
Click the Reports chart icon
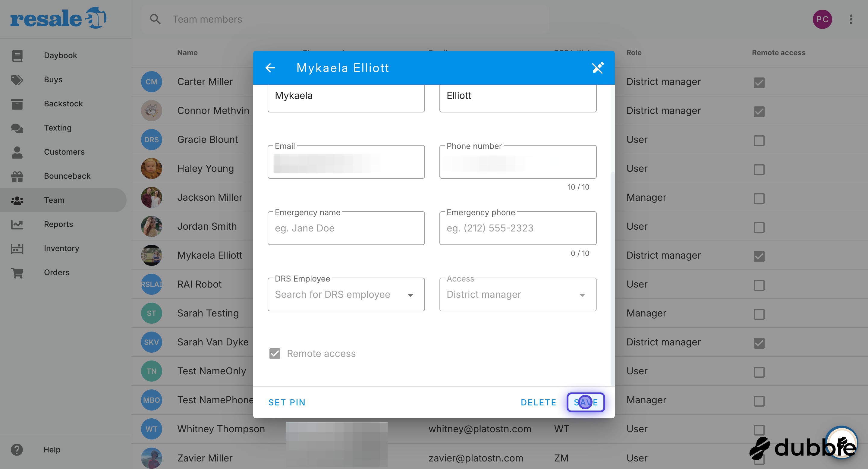(17, 224)
